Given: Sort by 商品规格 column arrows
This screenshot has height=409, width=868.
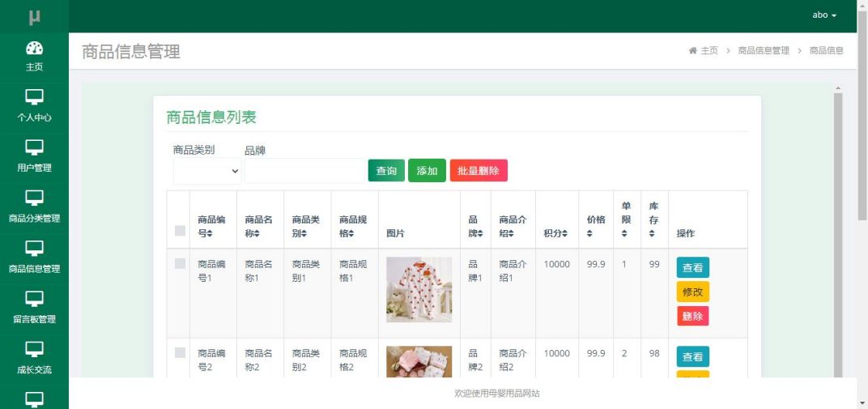Looking at the screenshot, I should (x=351, y=233).
